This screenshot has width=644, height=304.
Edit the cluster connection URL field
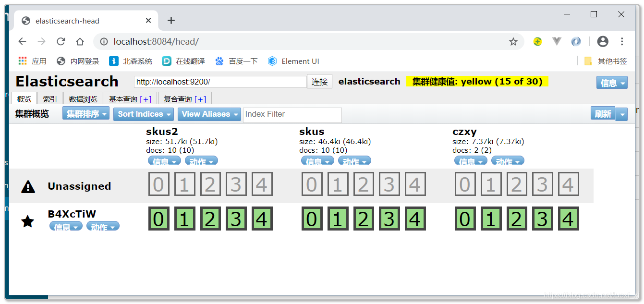tap(220, 82)
